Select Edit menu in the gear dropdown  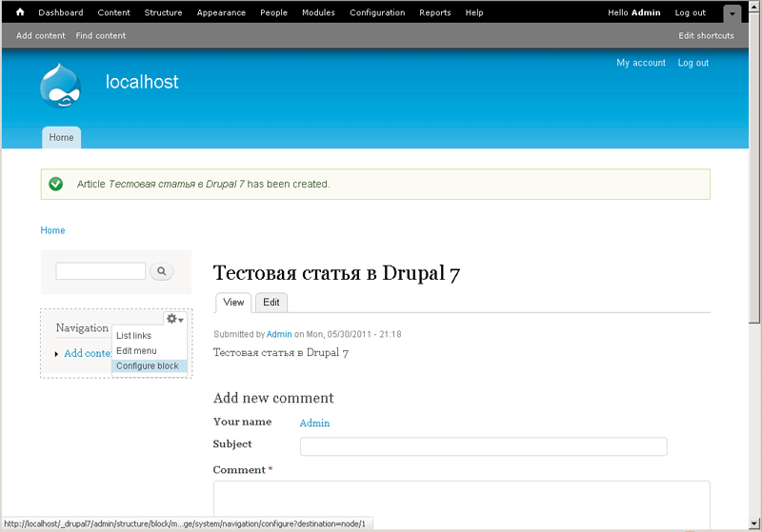coord(136,351)
